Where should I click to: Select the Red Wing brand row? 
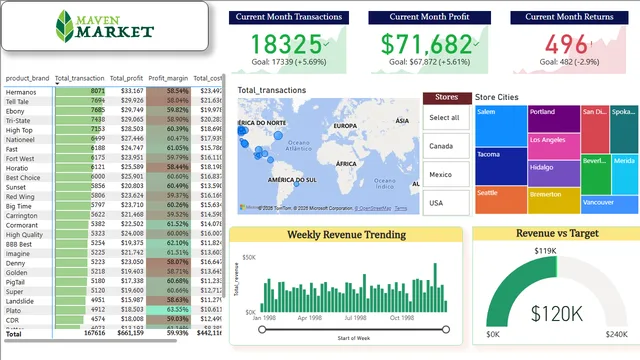pyautogui.click(x=113, y=196)
